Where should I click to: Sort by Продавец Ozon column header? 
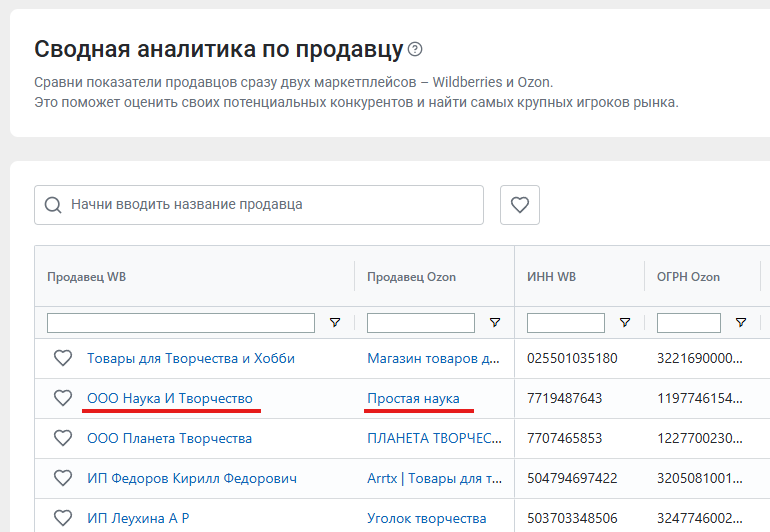pos(412,277)
